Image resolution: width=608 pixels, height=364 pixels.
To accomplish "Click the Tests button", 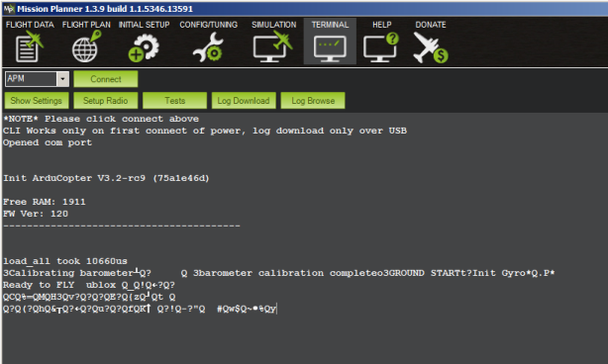I will [174, 101].
